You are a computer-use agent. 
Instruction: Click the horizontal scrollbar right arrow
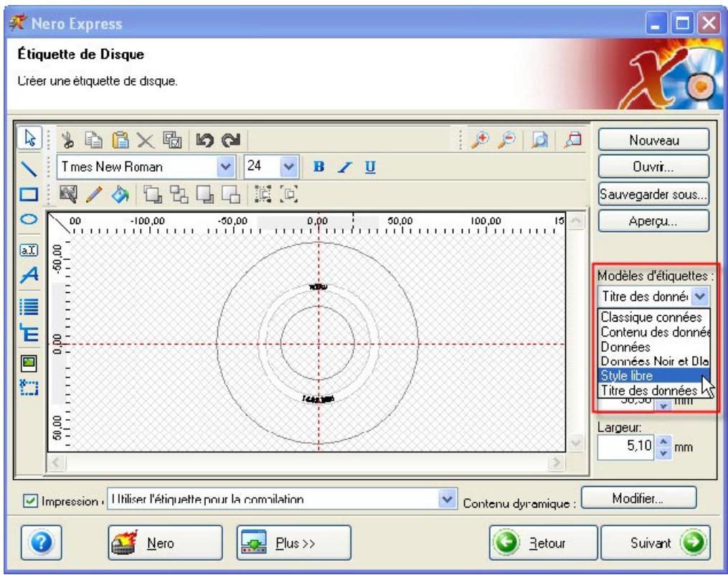click(555, 462)
